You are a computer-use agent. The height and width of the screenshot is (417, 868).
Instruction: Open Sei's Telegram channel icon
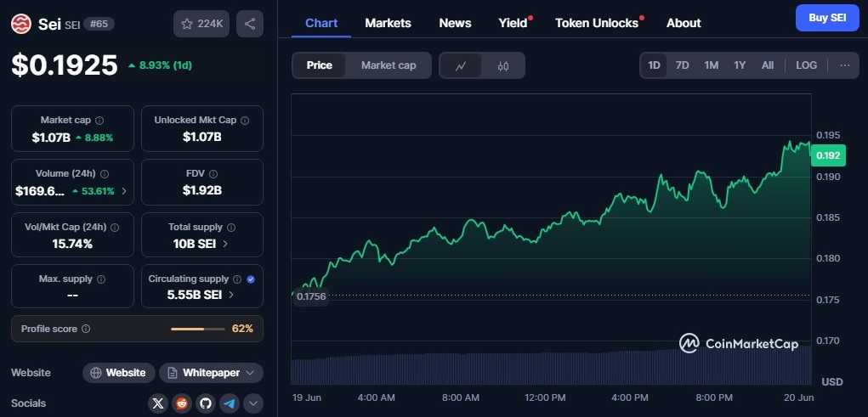click(230, 403)
